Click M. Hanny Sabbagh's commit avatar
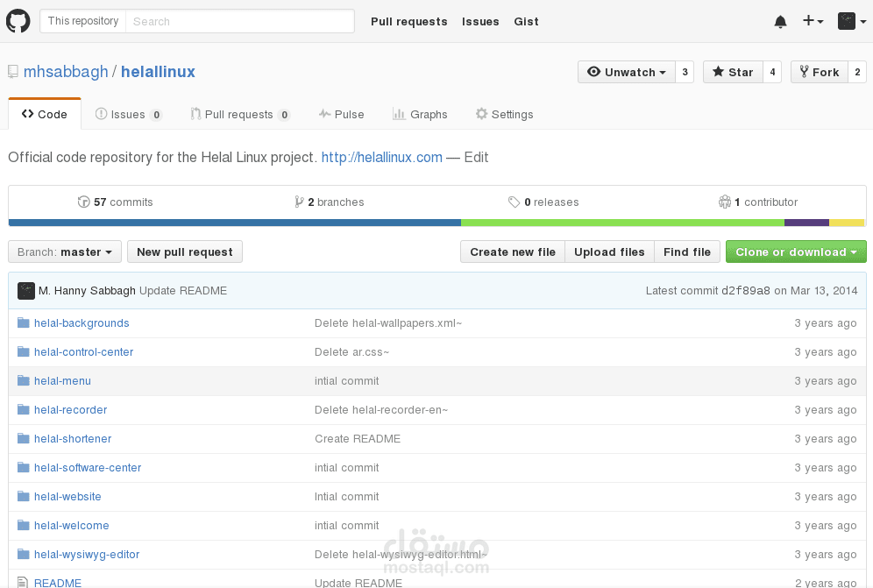Viewport: 873px width, 588px height. (26, 291)
